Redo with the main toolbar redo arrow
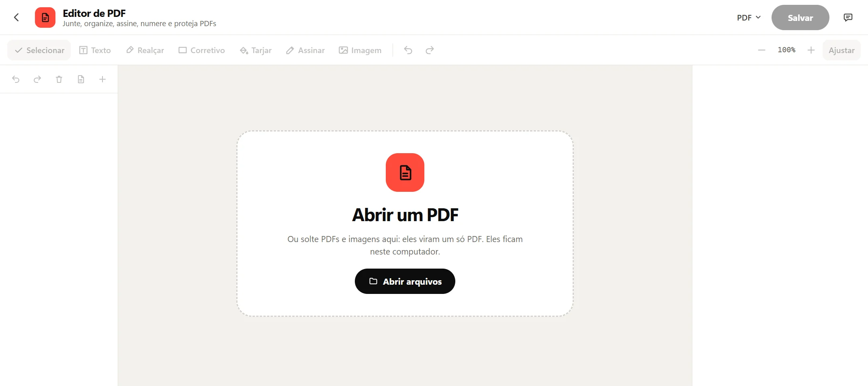Viewport: 868px width, 386px height. [x=430, y=50]
